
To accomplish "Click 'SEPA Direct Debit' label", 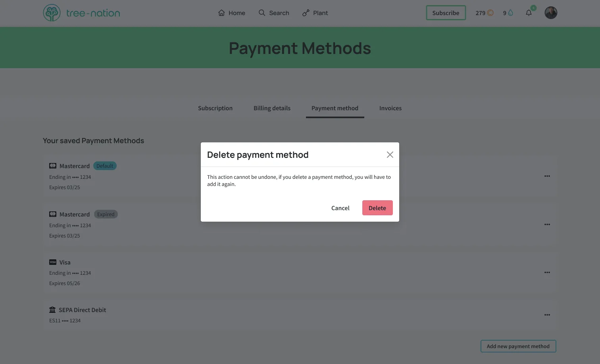I will tap(82, 310).
